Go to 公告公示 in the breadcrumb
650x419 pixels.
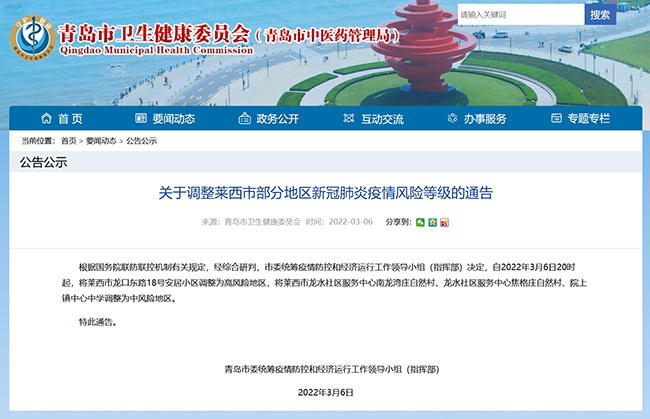pos(141,141)
